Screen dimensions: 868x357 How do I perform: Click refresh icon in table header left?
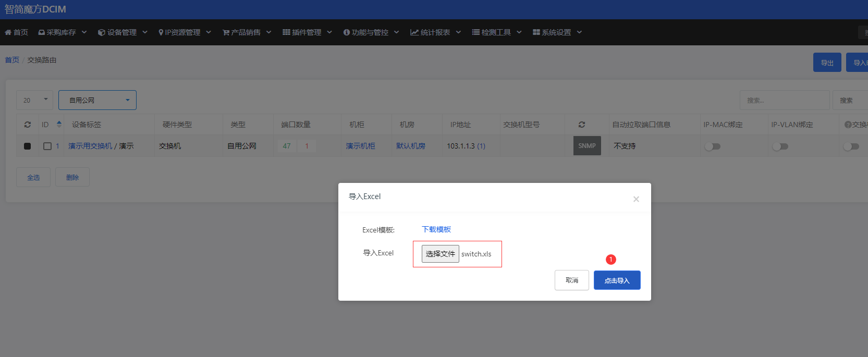[28, 125]
